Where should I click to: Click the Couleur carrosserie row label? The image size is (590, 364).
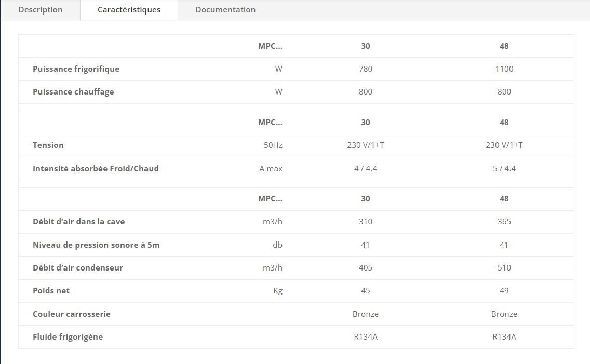pyautogui.click(x=72, y=314)
